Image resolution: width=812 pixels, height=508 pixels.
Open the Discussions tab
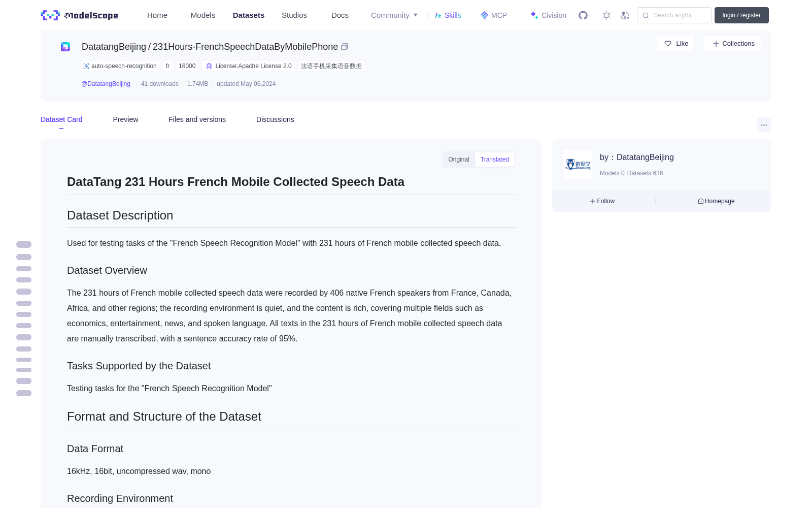pyautogui.click(x=275, y=119)
